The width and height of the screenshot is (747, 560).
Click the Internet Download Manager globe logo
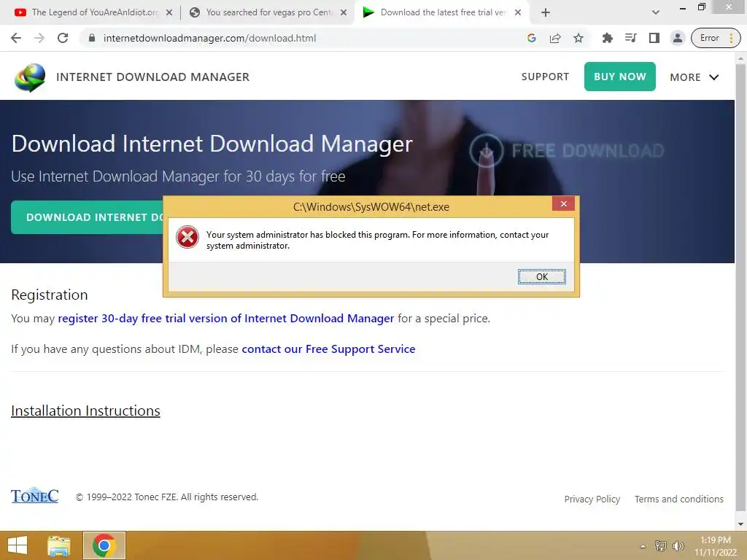pos(30,77)
